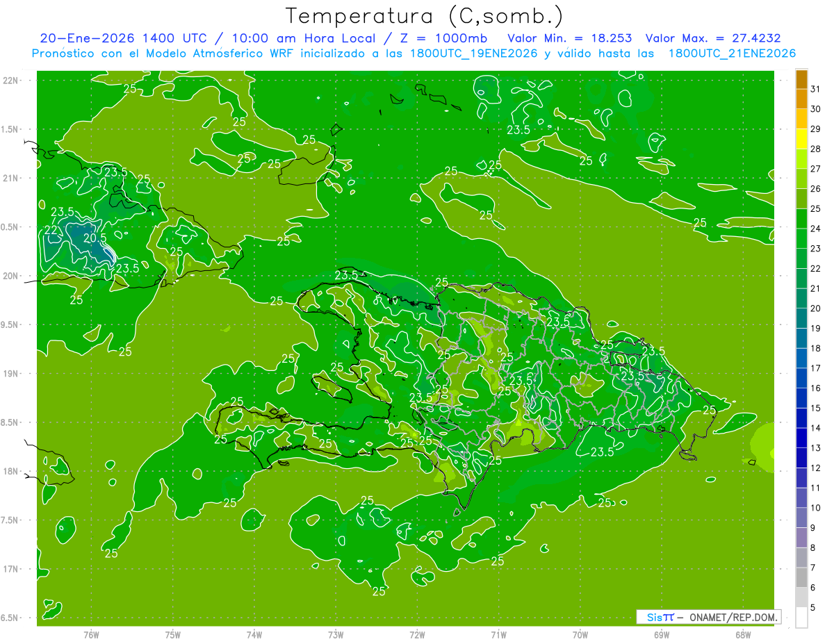Click the 'ONAMET/REP.DOM.' credit label
Image resolution: width=834 pixels, height=644 pixels.
[733, 617]
